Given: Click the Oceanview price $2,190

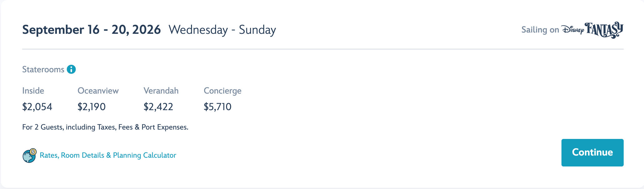Looking at the screenshot, I should click(92, 107).
